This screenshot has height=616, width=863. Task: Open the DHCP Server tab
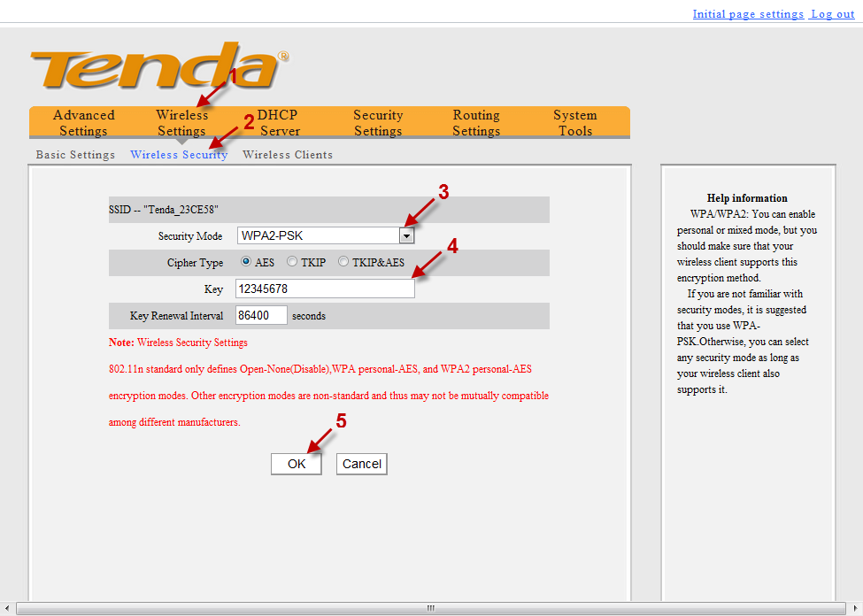click(279, 123)
